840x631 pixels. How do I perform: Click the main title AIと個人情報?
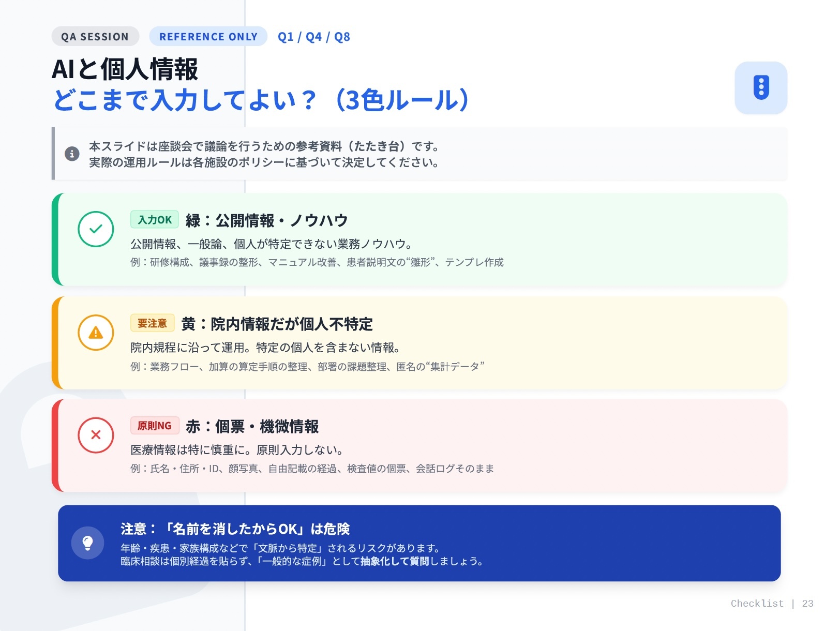click(x=125, y=69)
